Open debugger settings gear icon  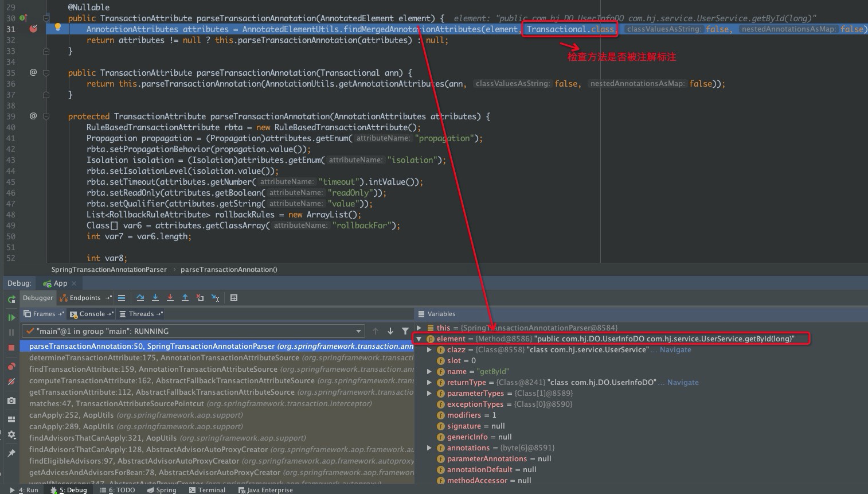pos(11,435)
